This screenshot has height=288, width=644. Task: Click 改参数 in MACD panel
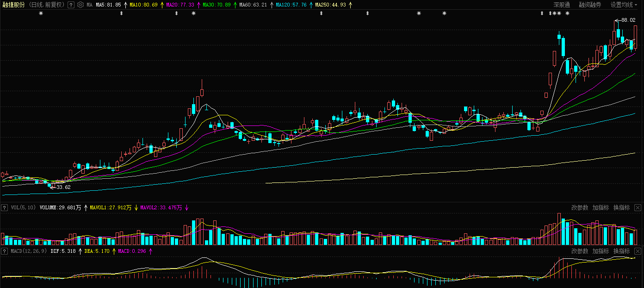tap(580, 251)
